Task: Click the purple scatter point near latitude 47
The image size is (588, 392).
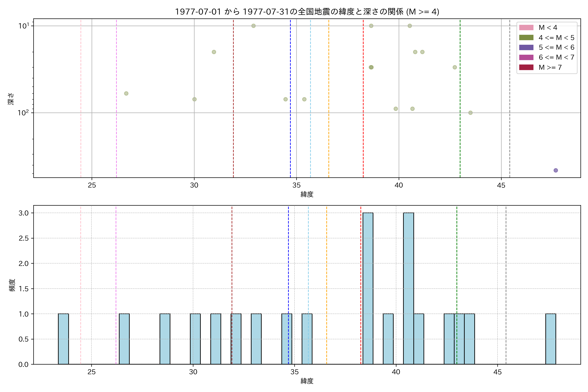Action: (556, 170)
